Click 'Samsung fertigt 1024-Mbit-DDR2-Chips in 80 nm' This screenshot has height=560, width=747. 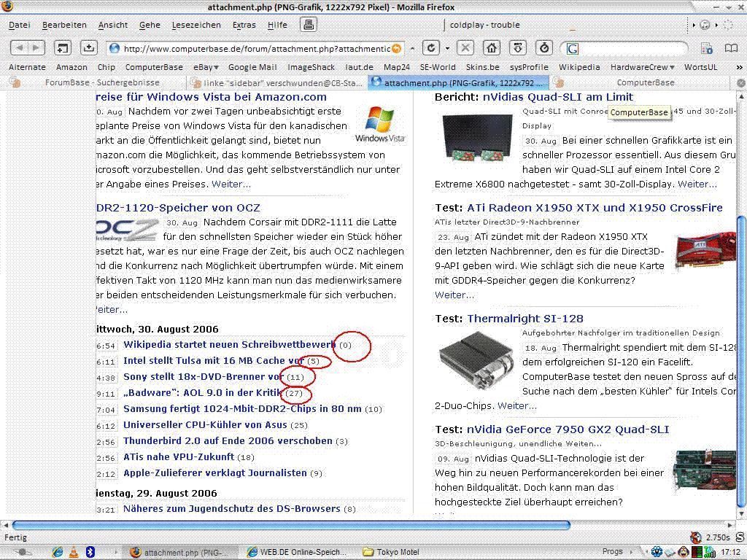click(242, 408)
